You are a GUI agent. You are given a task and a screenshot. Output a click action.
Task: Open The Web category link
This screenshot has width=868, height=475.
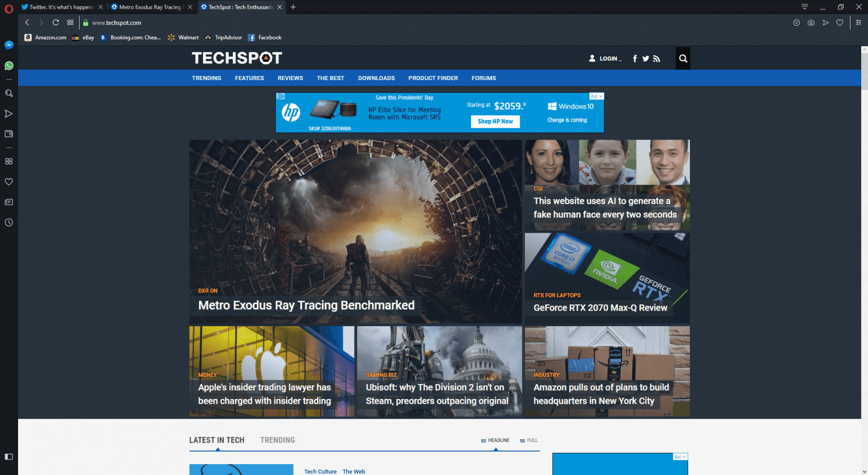[x=354, y=471]
